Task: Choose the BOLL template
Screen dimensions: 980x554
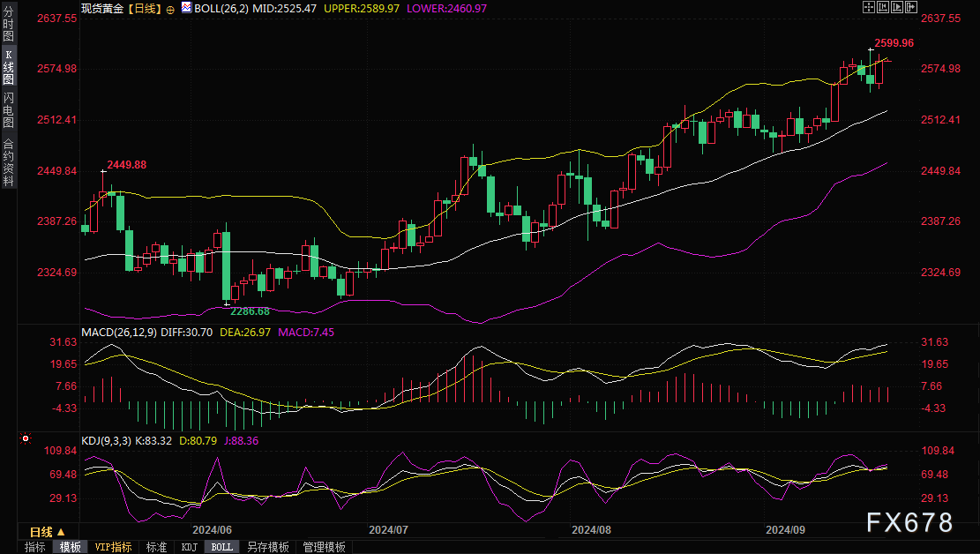Action: click(x=222, y=547)
